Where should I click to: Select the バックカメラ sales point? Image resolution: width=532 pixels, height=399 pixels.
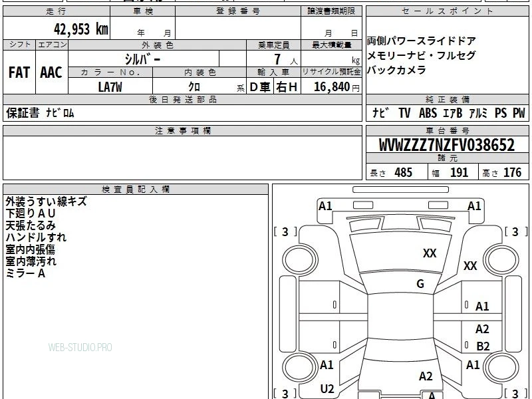click(x=396, y=70)
